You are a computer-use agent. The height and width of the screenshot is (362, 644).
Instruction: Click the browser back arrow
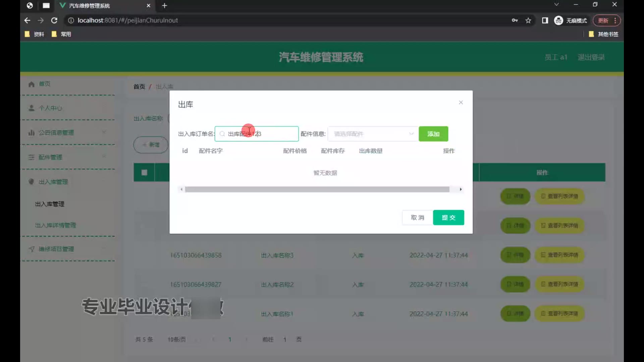click(27, 20)
